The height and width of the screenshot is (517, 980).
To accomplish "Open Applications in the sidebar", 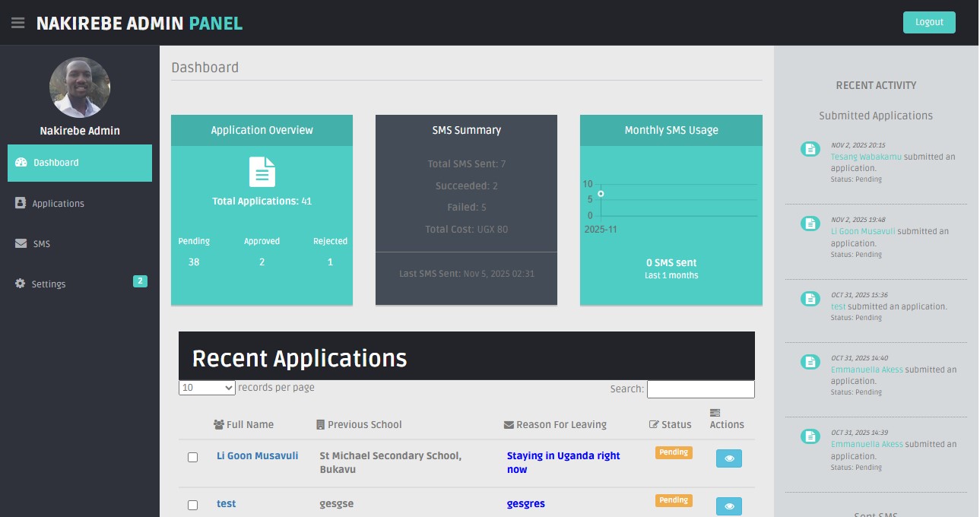I will pos(58,204).
